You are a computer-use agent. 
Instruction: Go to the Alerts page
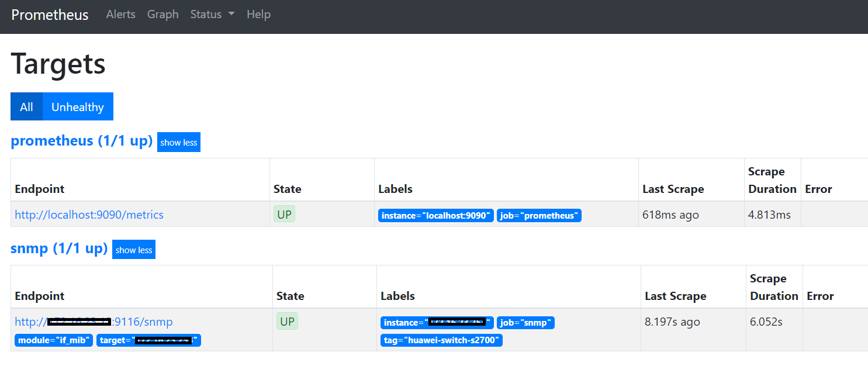(x=120, y=15)
